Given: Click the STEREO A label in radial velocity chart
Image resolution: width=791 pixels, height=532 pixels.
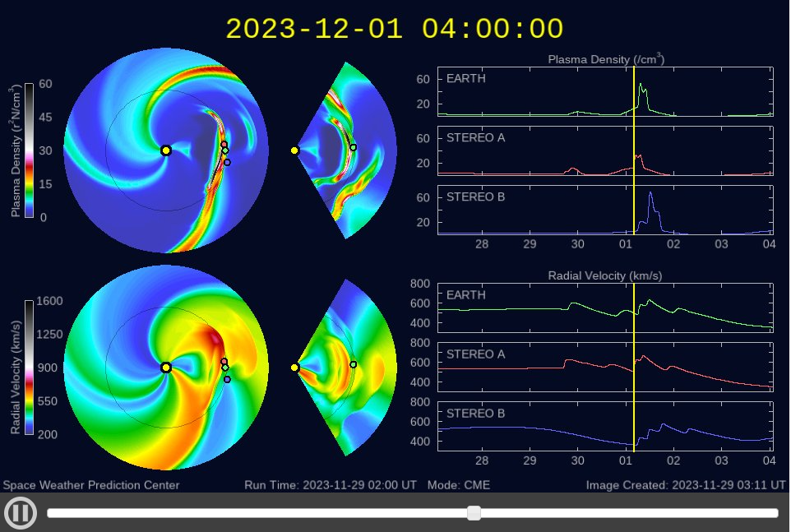Looking at the screenshot, I should click(x=475, y=354).
